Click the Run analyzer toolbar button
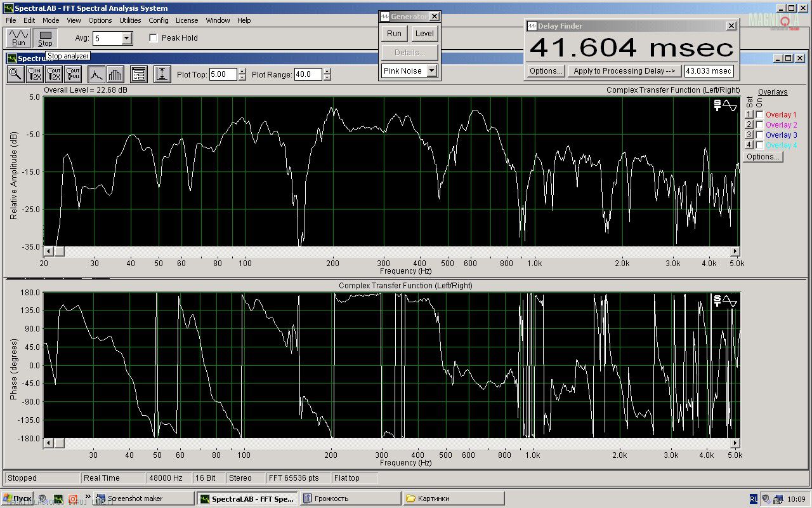Viewport: 812px width, 508px height. [19, 38]
